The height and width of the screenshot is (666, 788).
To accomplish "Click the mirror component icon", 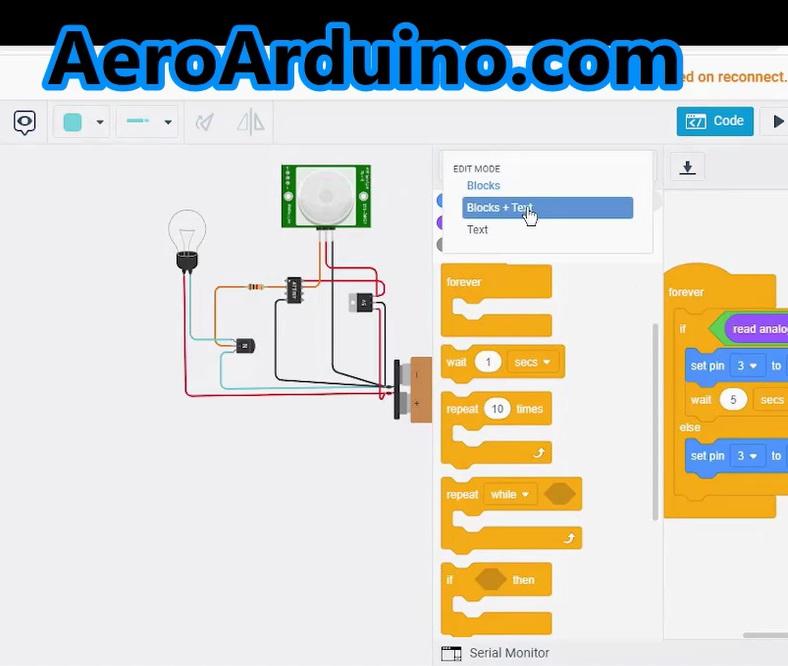I will pos(250,122).
